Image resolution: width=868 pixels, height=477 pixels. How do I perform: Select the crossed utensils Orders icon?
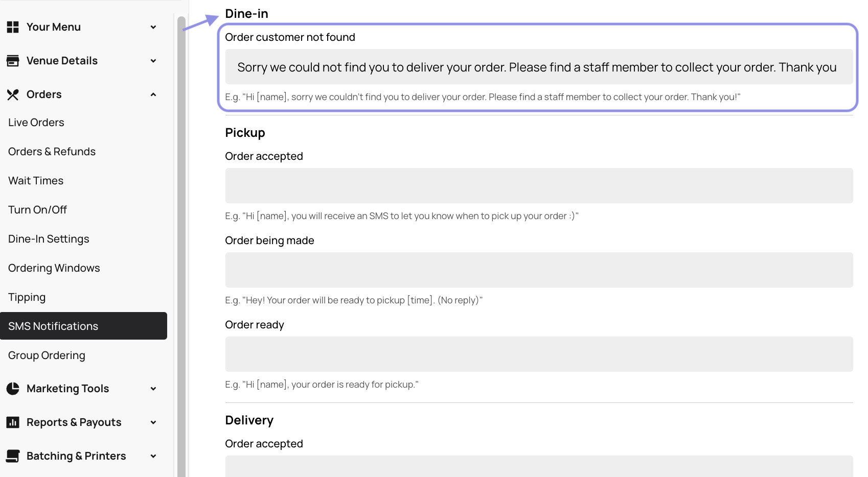tap(13, 94)
